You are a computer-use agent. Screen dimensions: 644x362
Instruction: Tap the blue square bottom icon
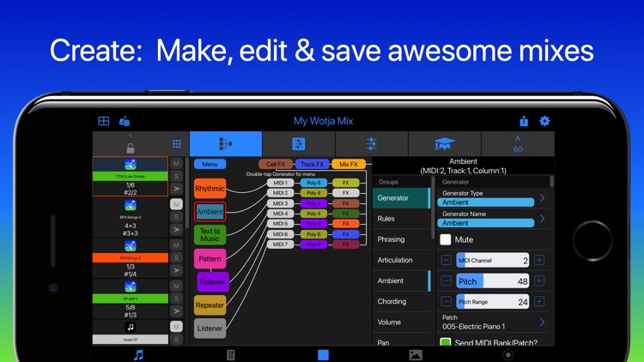[323, 355]
